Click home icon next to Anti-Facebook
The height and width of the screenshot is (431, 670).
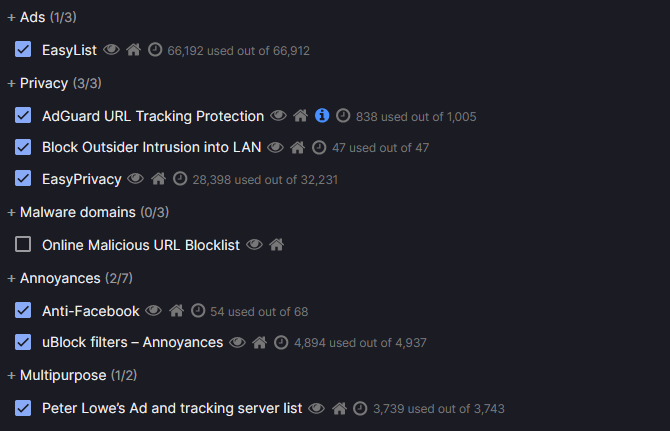pos(176,311)
